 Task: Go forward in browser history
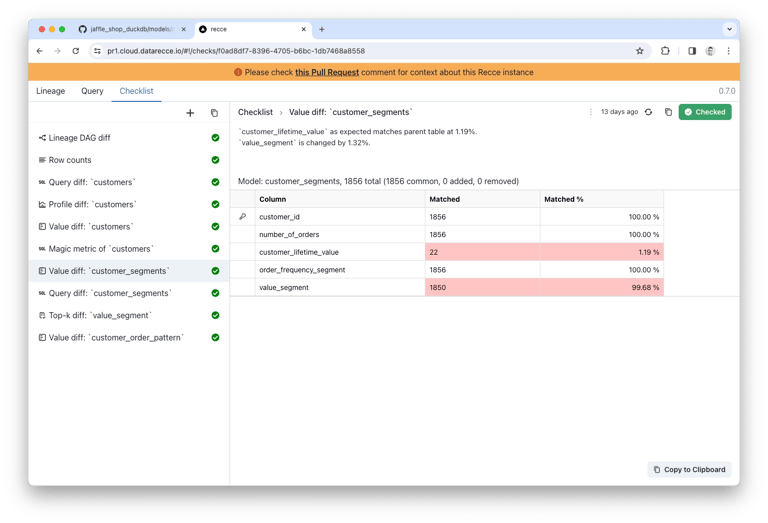pyautogui.click(x=57, y=51)
